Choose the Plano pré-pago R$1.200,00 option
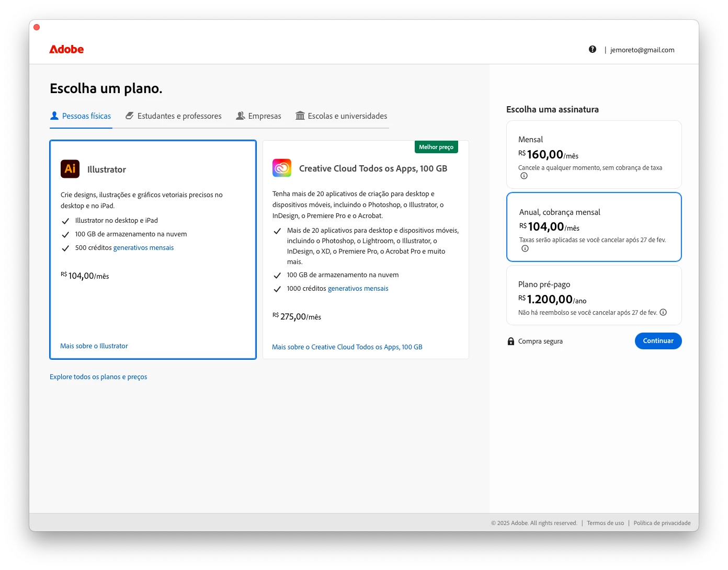The height and width of the screenshot is (570, 728). click(594, 295)
